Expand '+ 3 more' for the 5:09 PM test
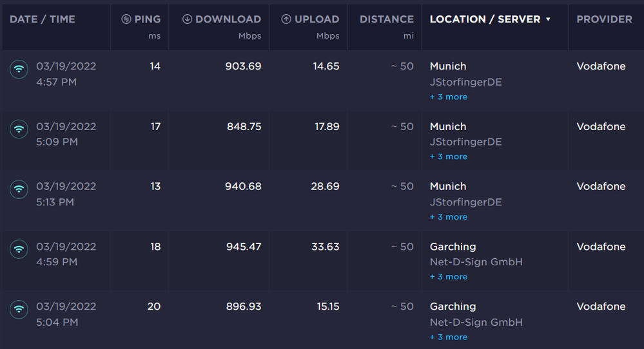This screenshot has height=349, width=644. pos(449,156)
